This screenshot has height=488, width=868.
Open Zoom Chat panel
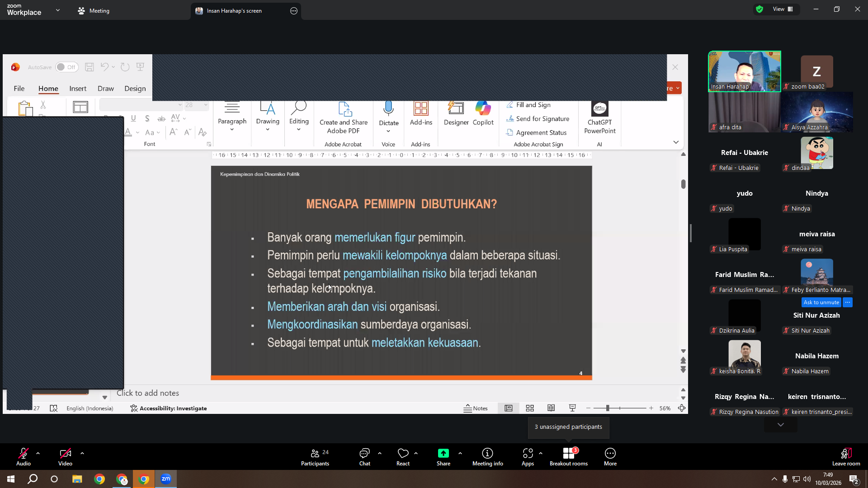click(x=364, y=457)
